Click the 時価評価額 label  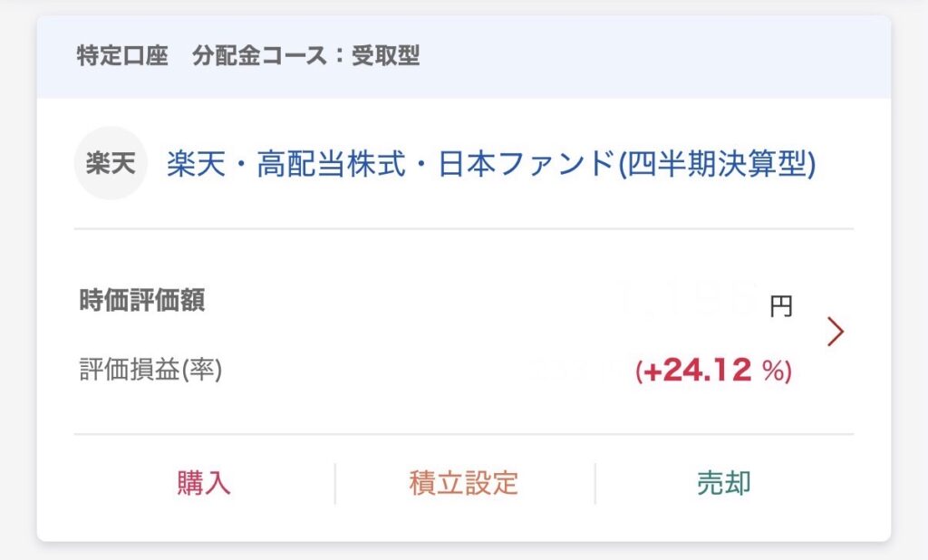142,301
